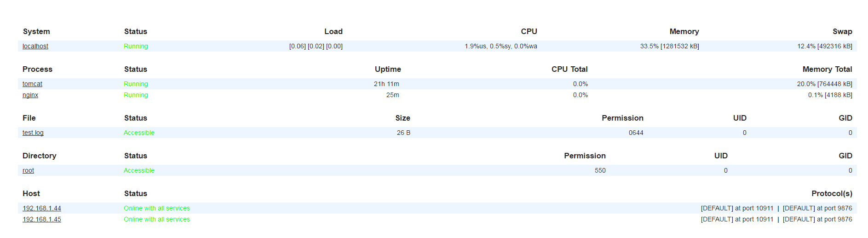Click the Protocol(s) column header
868x238 pixels.
point(832,193)
